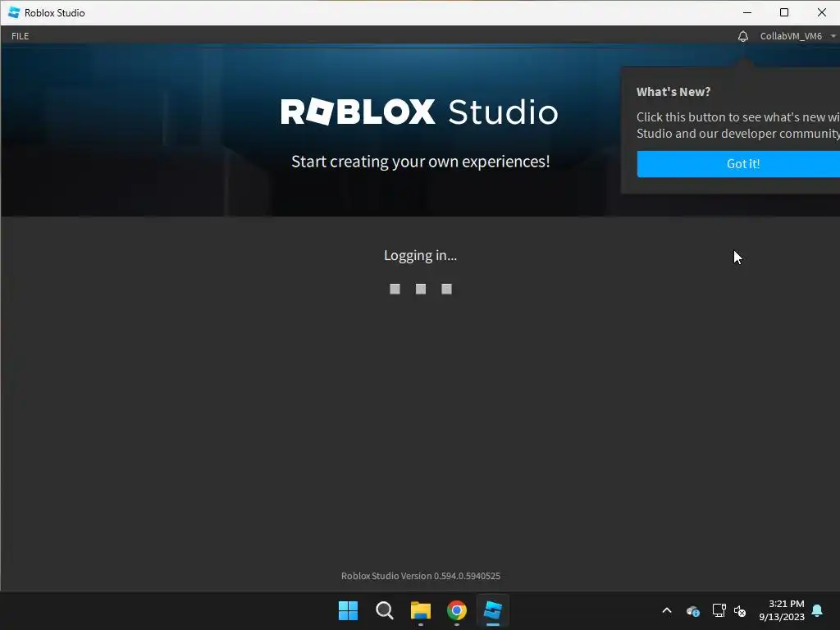The image size is (840, 630).
Task: Open the Windows Start menu
Action: (348, 610)
